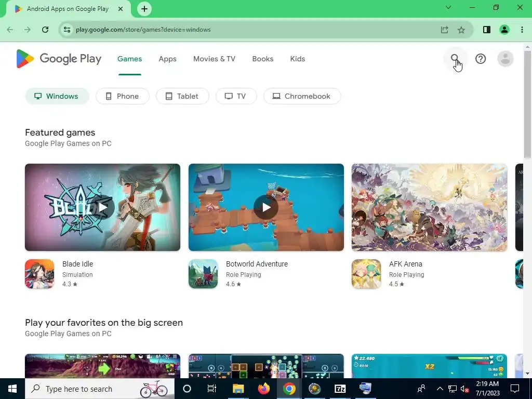Open the Chrome profile icon
This screenshot has height=399, width=532.
click(x=504, y=30)
